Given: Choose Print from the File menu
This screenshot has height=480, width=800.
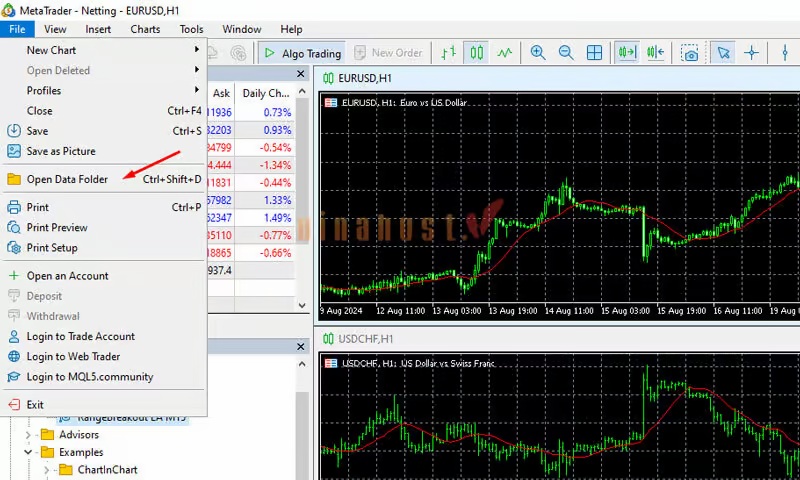Looking at the screenshot, I should pos(104,207).
